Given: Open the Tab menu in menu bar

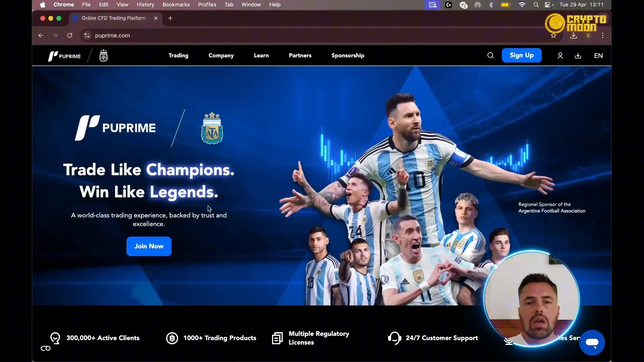Looking at the screenshot, I should (229, 5).
